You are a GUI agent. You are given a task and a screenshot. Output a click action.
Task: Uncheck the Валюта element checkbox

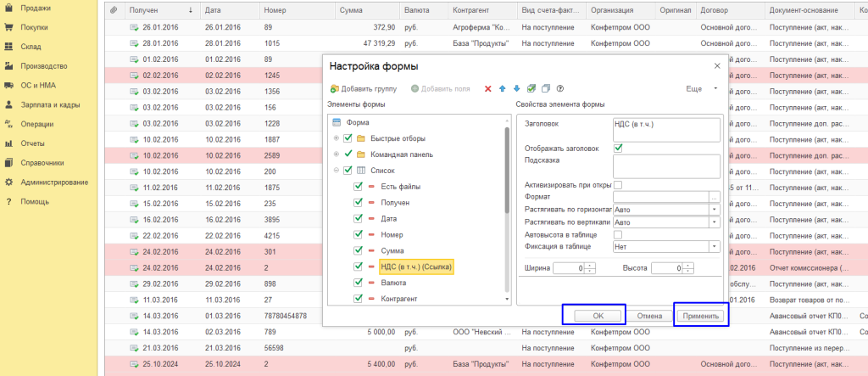[359, 283]
